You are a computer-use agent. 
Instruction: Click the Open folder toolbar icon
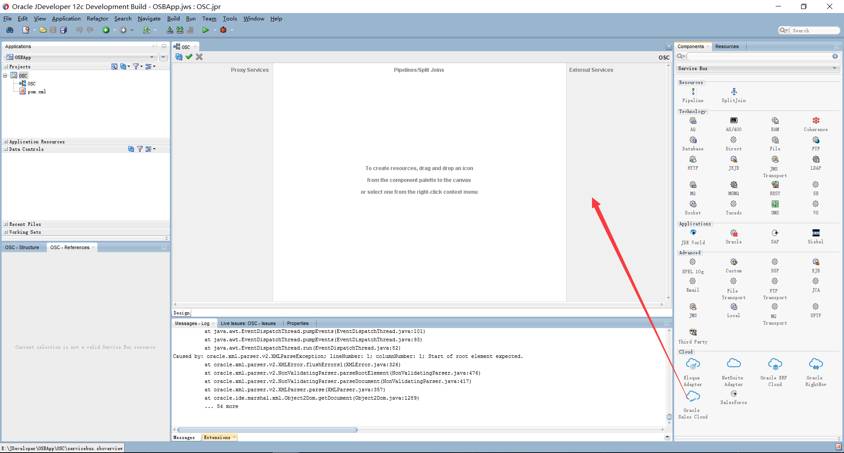click(43, 30)
